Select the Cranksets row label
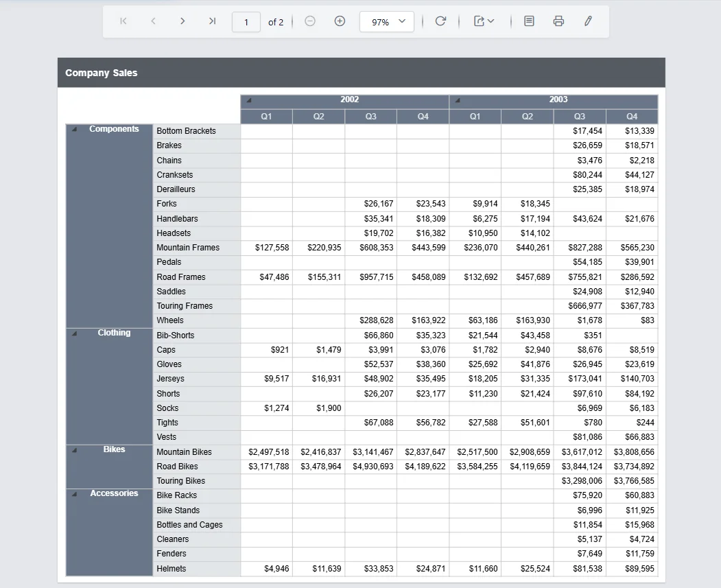The width and height of the screenshot is (721, 588). (175, 175)
